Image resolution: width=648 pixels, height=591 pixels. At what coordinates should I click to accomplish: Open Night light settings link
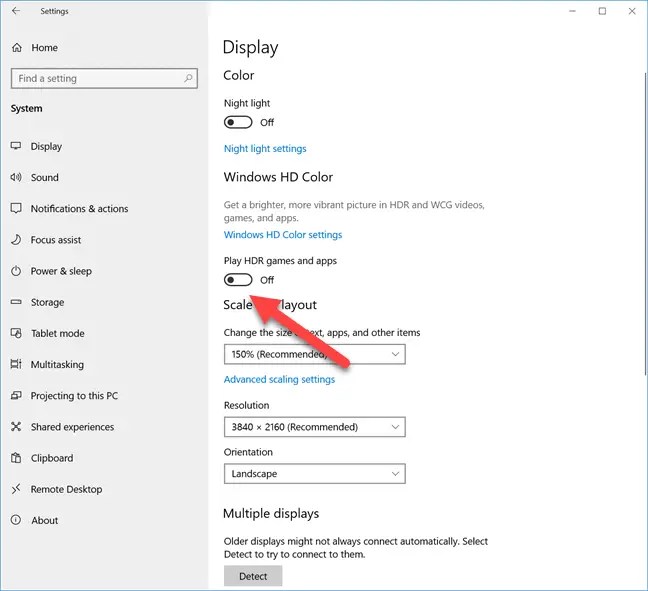pos(265,149)
